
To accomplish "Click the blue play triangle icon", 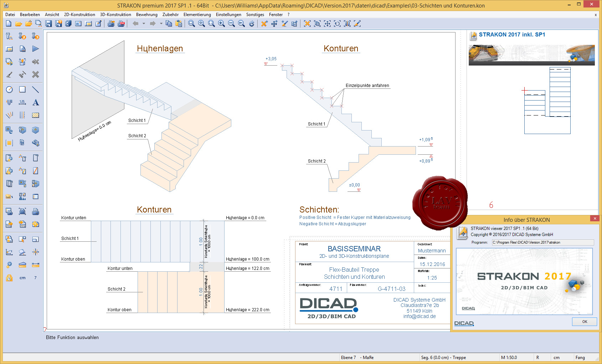I will (35, 49).
